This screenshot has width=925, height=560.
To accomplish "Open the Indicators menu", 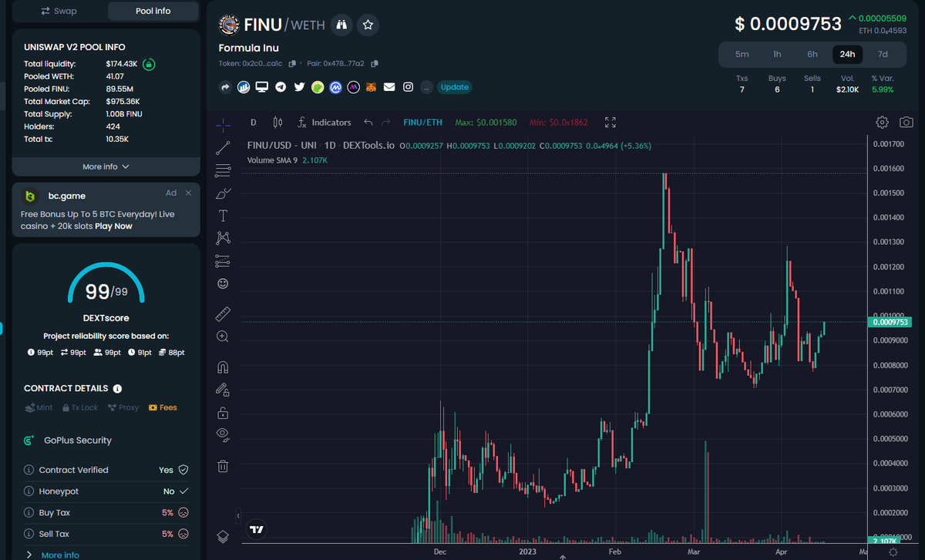I will (325, 122).
